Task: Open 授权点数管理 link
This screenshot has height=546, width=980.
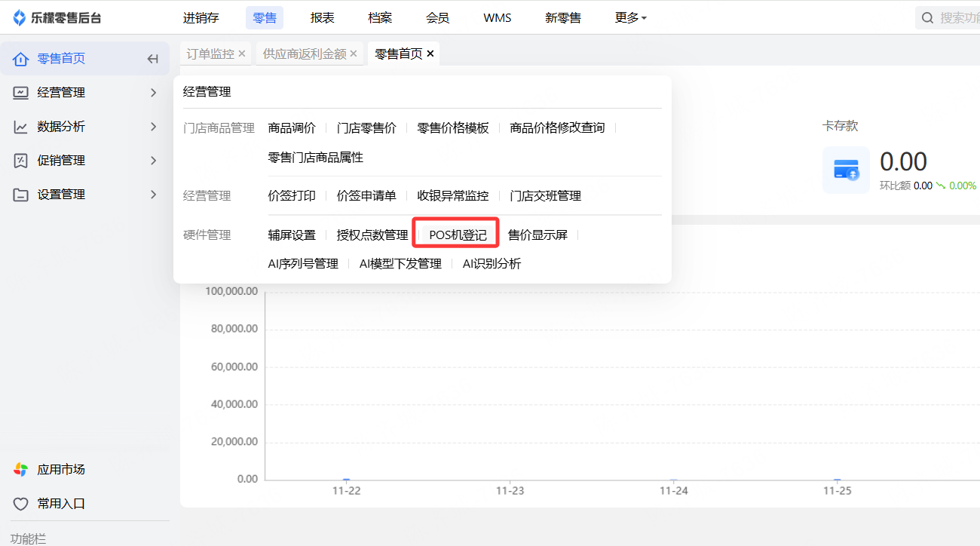Action: pyautogui.click(x=372, y=235)
